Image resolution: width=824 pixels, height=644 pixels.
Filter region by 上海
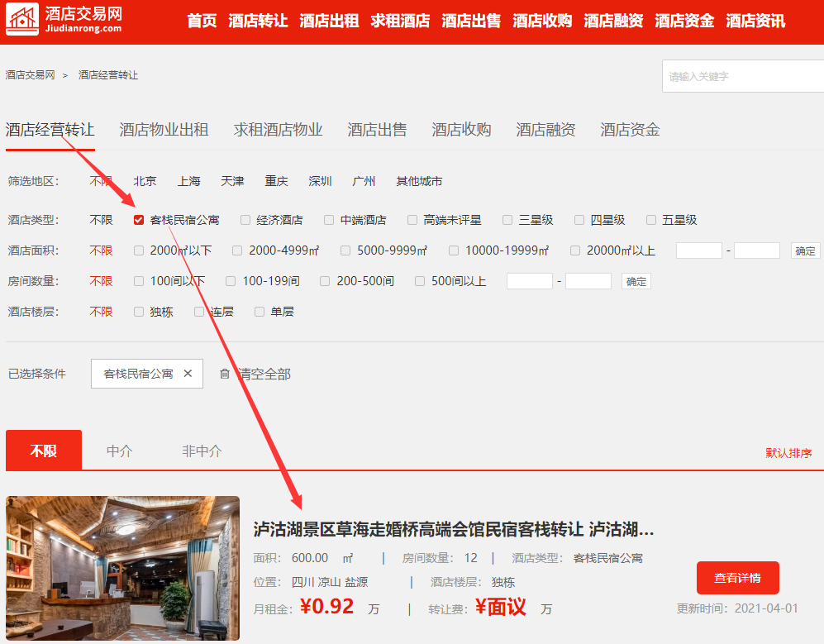pyautogui.click(x=188, y=181)
